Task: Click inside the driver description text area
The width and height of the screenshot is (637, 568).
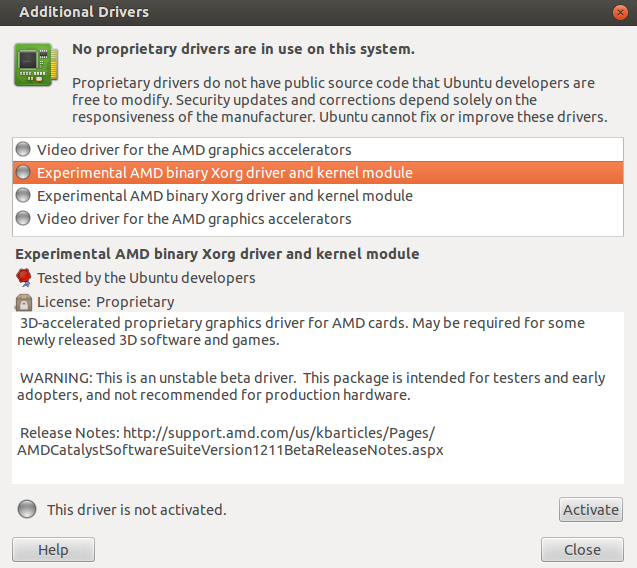Action: click(x=318, y=398)
